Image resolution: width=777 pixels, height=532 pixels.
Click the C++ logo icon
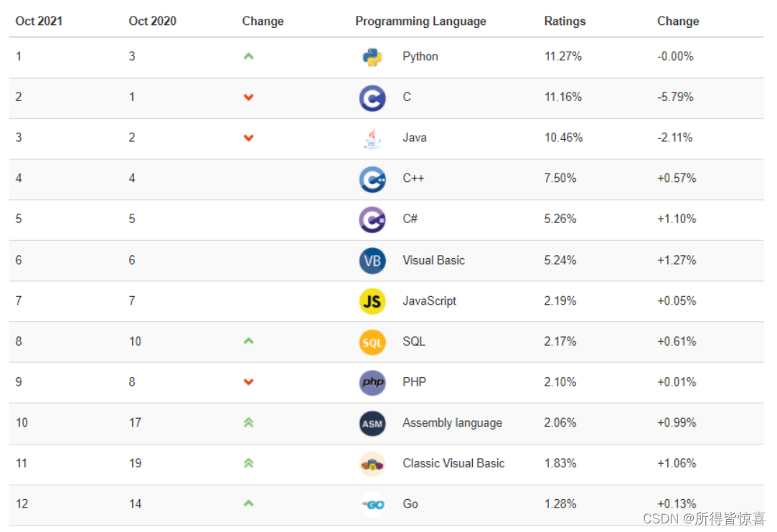click(372, 179)
